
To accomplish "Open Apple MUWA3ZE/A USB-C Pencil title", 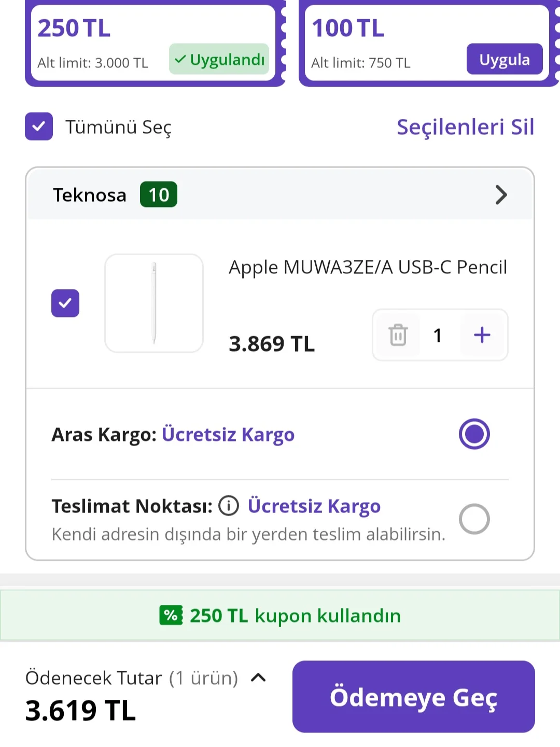I will coord(368,267).
